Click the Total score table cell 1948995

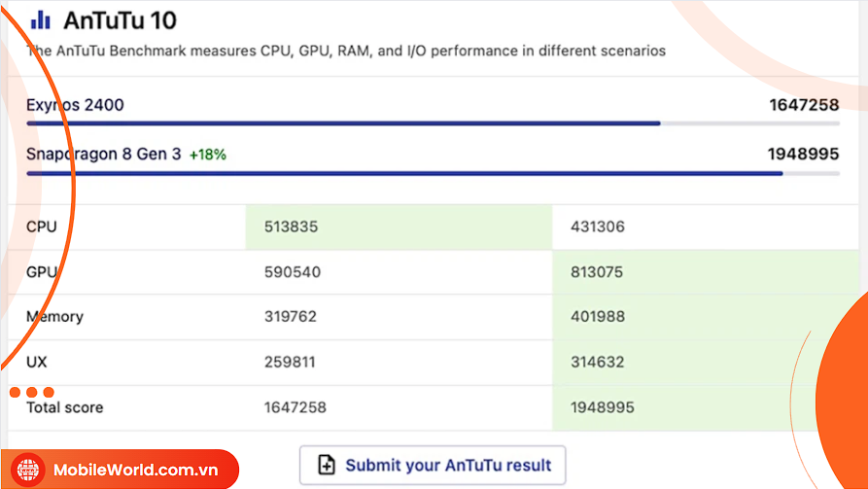click(603, 407)
